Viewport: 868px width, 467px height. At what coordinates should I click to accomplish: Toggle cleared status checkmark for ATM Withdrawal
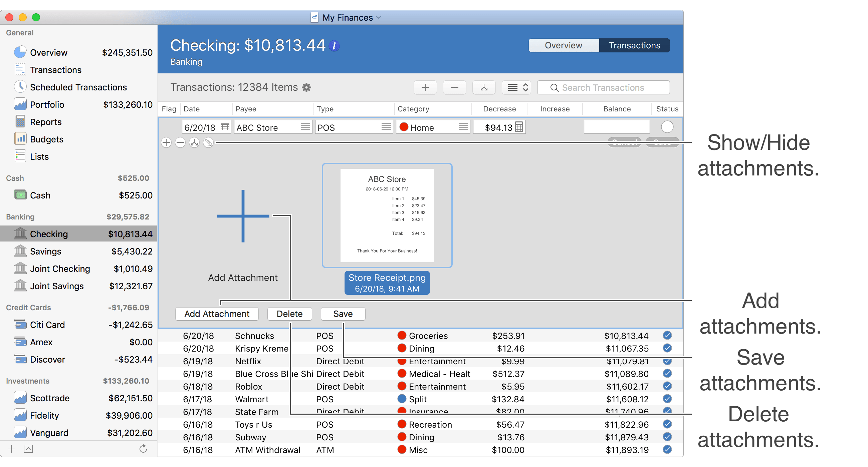[x=667, y=450]
